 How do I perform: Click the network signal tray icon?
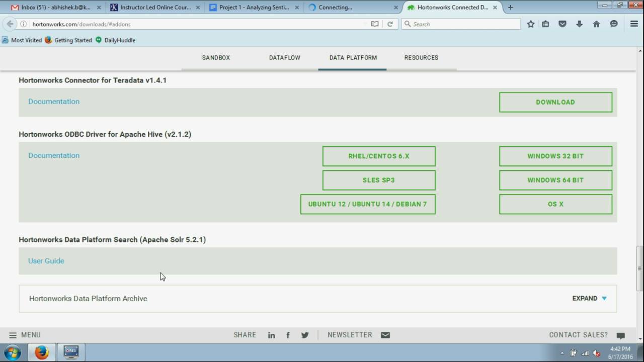point(585,353)
